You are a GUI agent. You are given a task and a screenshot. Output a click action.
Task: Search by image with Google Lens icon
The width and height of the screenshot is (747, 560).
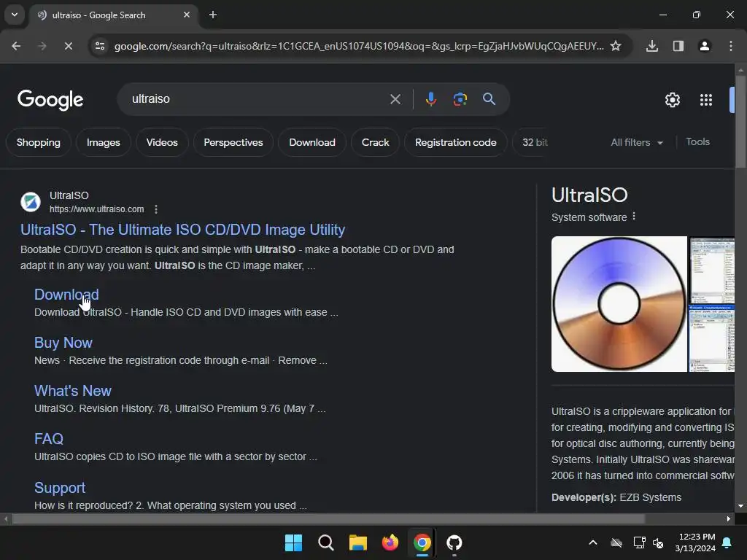pos(460,99)
